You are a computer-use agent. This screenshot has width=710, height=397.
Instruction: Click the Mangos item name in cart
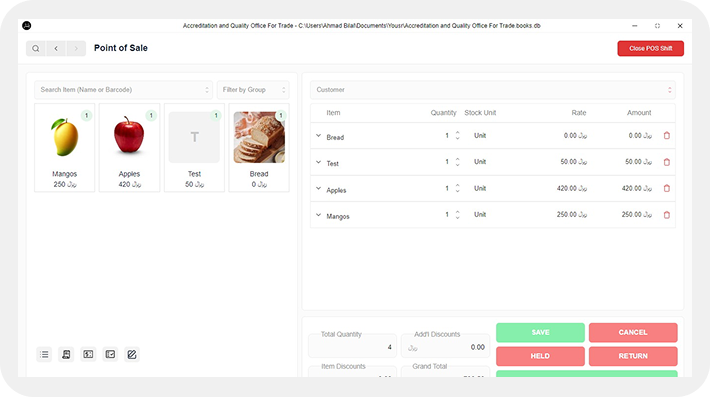point(338,216)
